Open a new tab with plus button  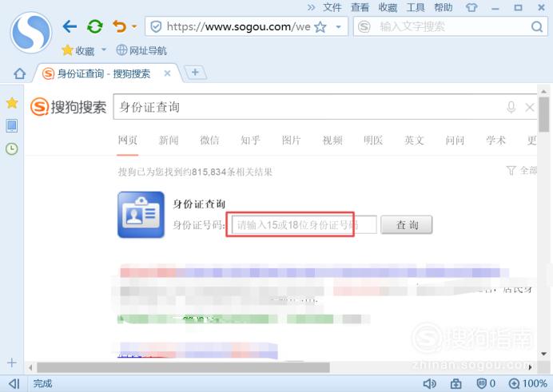click(x=195, y=73)
